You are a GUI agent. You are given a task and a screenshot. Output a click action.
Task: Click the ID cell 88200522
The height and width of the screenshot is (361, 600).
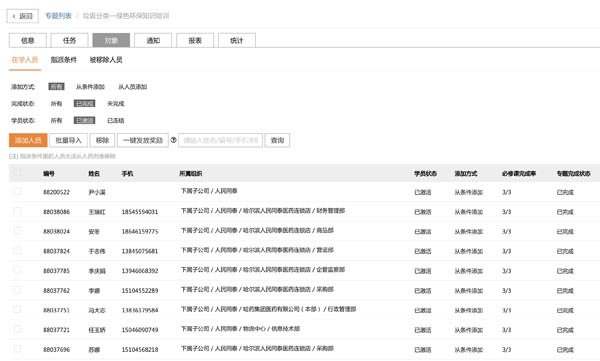pyautogui.click(x=56, y=192)
